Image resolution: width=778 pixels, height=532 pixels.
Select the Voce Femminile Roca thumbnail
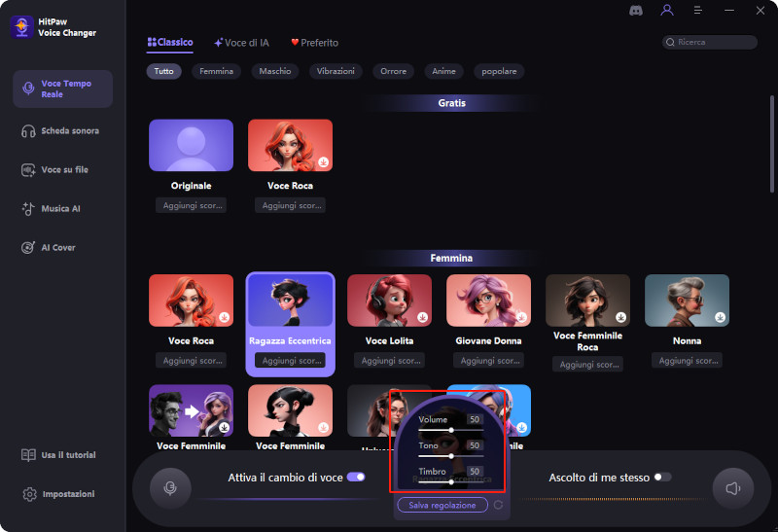(x=588, y=301)
